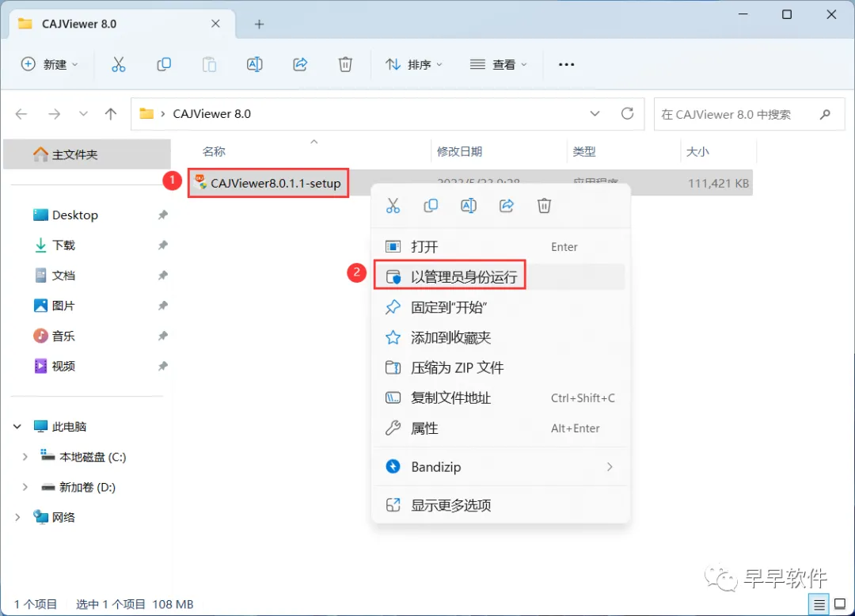Choose 以管理员身份运行 from context menu
Screen dimensions: 855x616
500,277
